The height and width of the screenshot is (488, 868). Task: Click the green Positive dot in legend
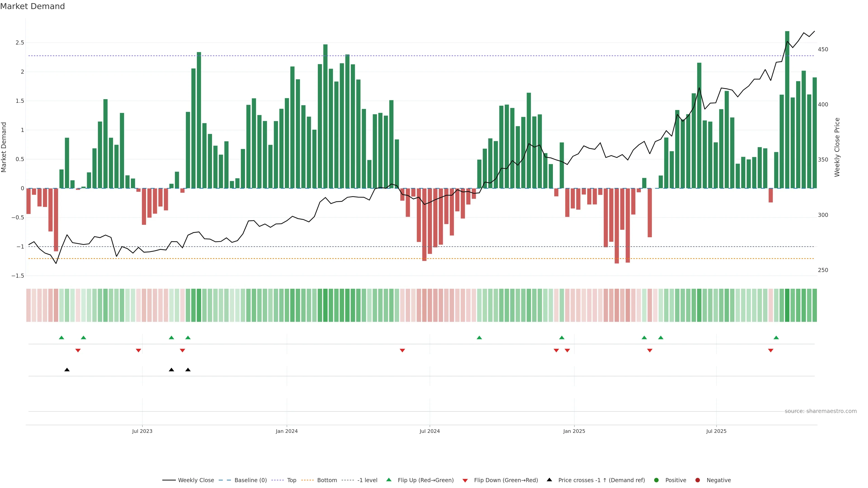656,480
